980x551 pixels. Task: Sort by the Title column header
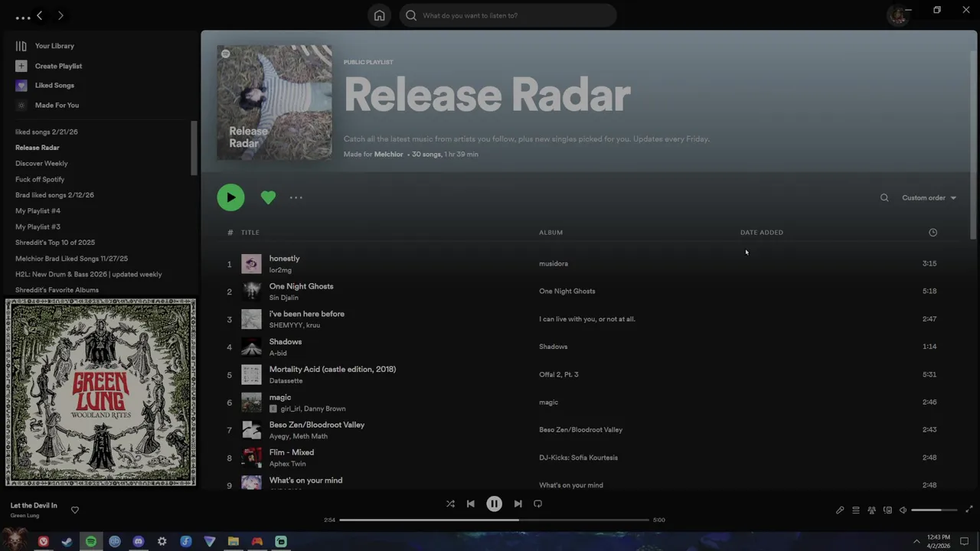[250, 233]
